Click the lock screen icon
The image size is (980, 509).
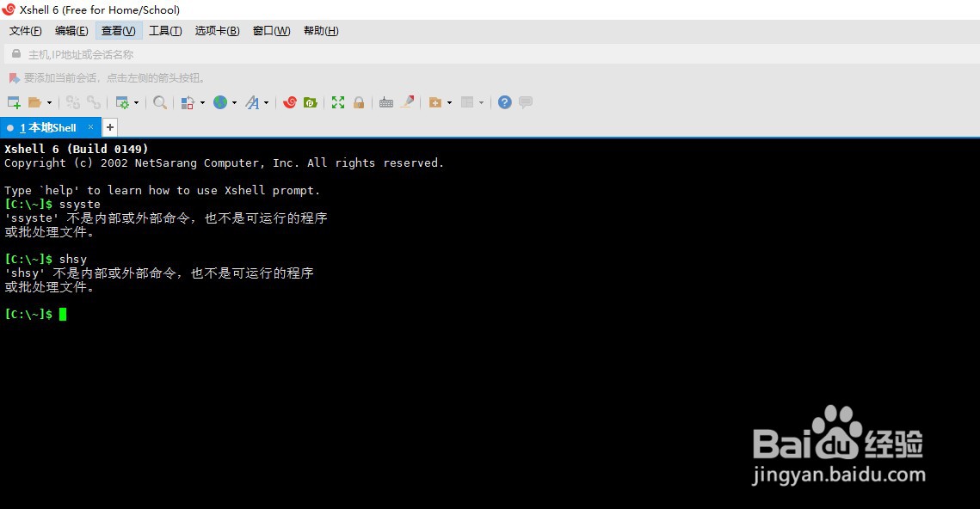[359, 102]
